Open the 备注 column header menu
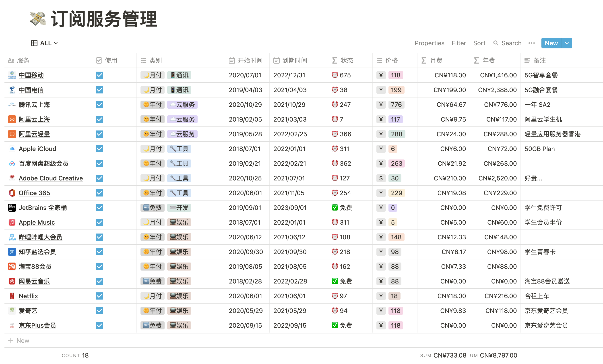The width and height of the screenshot is (603, 364). click(562, 60)
